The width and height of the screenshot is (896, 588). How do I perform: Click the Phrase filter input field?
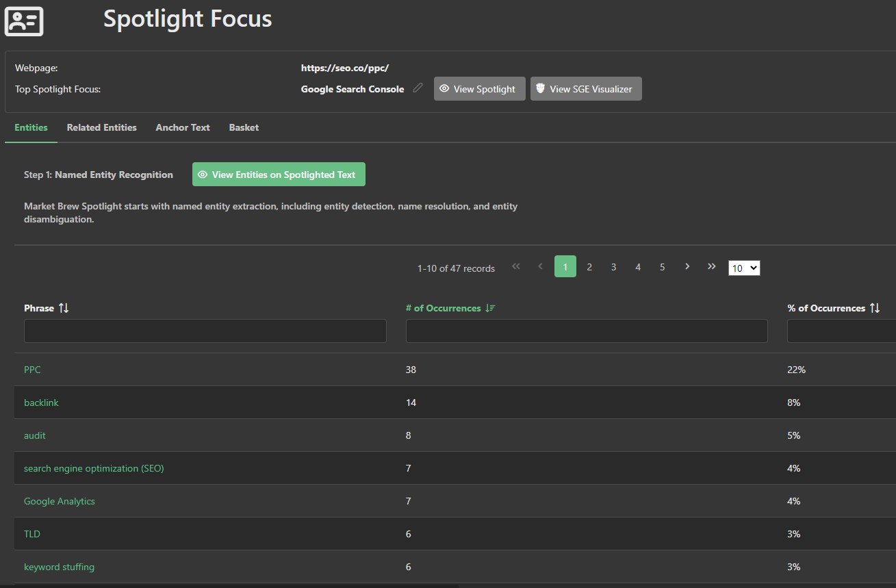pos(205,331)
